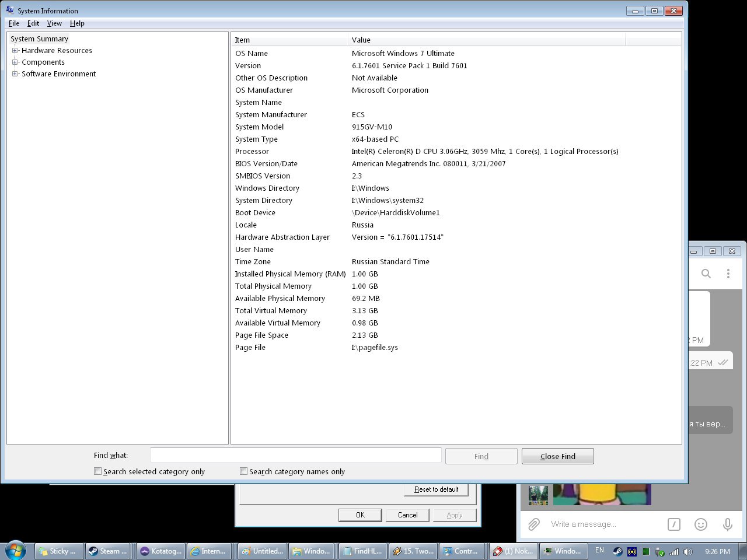Open the Steam icon in the system tray
747x560 pixels.
point(617,551)
